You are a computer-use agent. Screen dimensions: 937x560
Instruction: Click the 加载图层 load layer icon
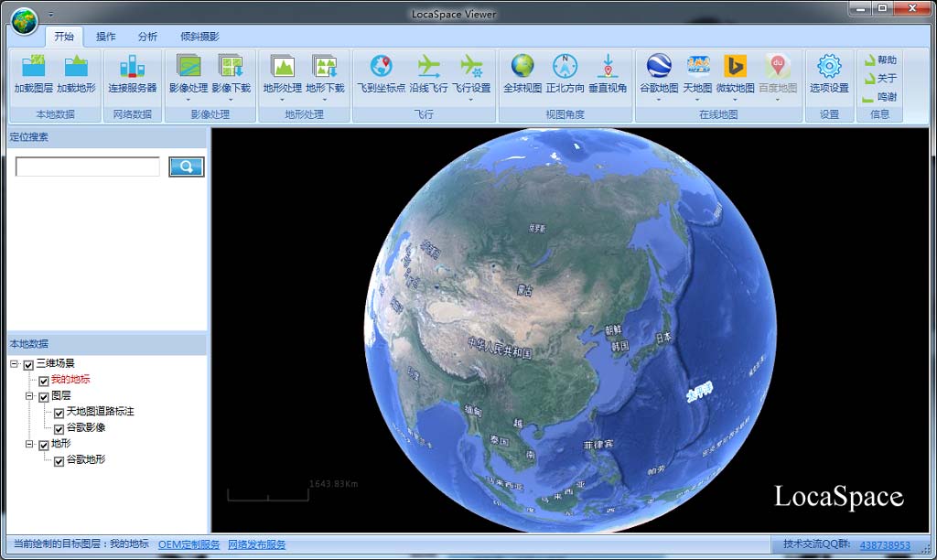tap(34, 66)
